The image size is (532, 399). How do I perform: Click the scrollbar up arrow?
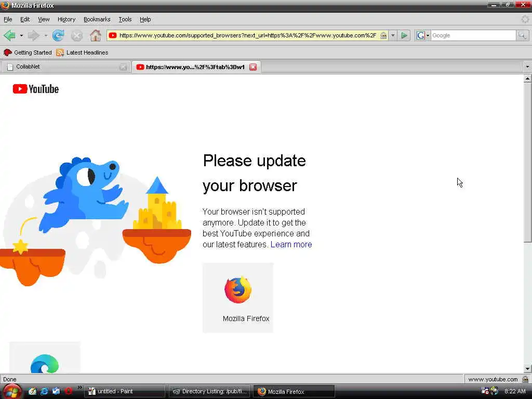527,79
